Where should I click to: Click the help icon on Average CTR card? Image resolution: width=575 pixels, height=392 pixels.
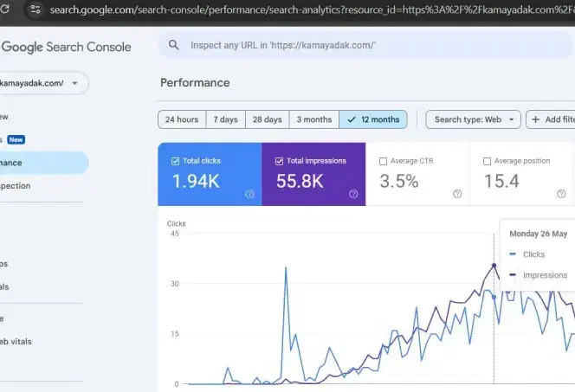[x=457, y=194]
